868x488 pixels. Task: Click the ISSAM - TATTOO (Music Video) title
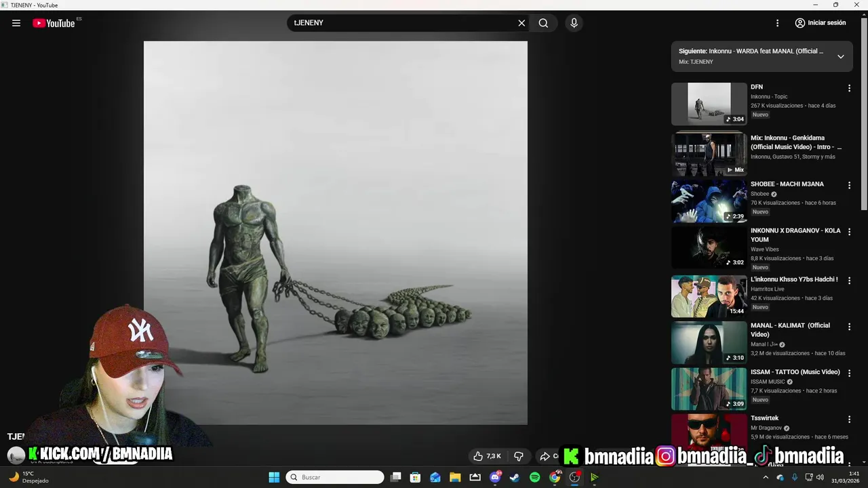point(795,372)
